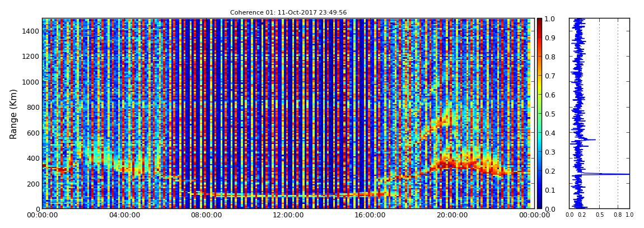Click the colorbar 0.2 label
Image resolution: width=644 pixels, height=228 pixels.
550,171
